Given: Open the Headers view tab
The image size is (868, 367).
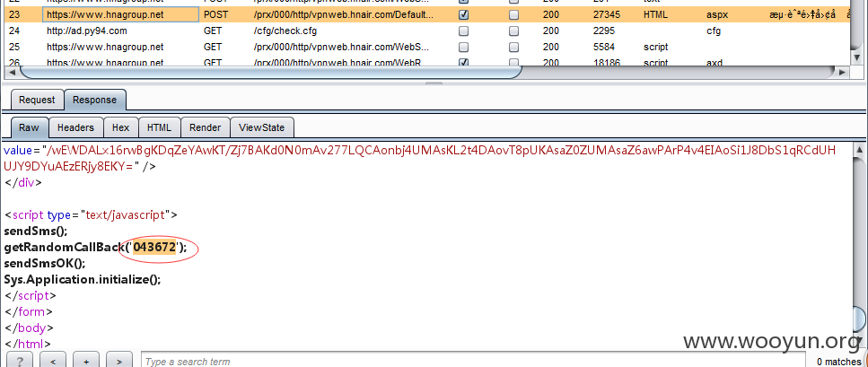Looking at the screenshot, I should (75, 127).
